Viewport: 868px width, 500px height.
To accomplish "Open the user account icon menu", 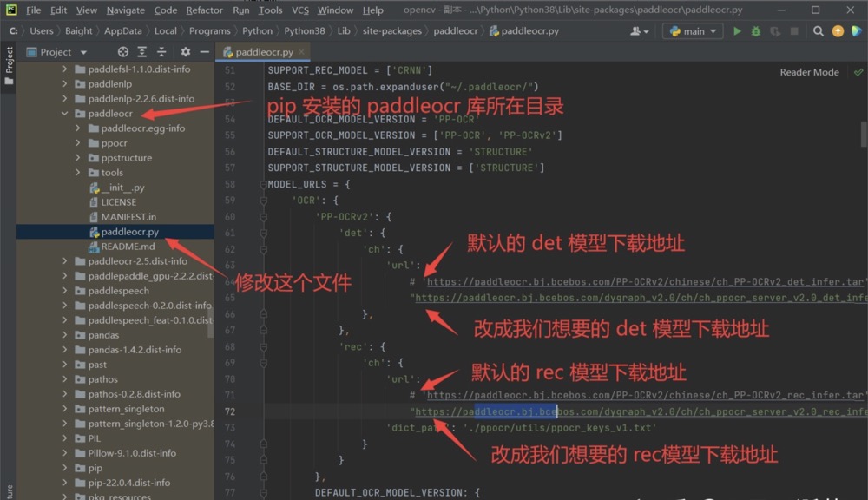I will point(639,31).
